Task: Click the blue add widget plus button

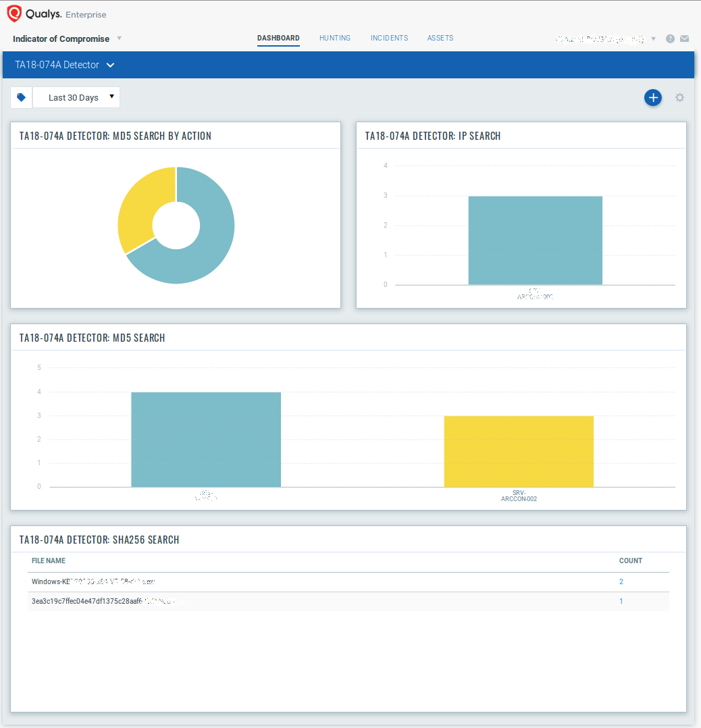Action: 652,97
